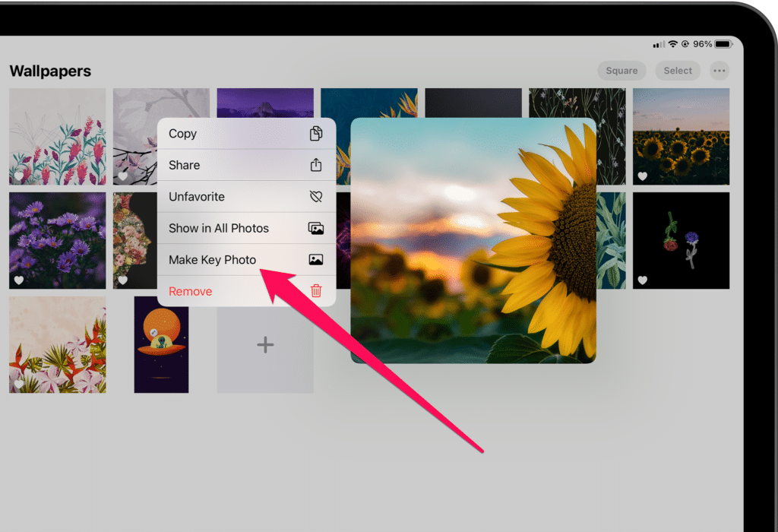Tap the battery indicator in status bar
Screen dimensions: 778x532
click(x=723, y=44)
